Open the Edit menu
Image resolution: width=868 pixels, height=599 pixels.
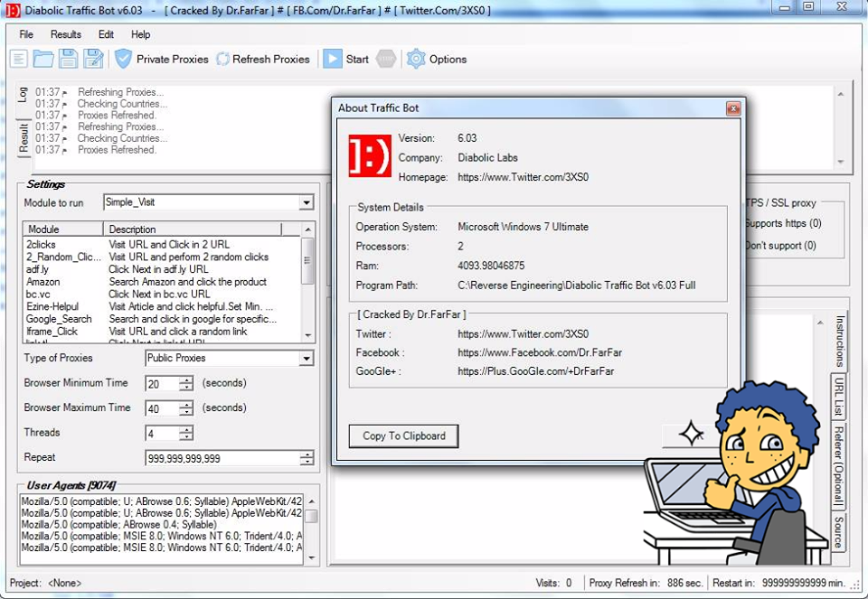pos(107,34)
